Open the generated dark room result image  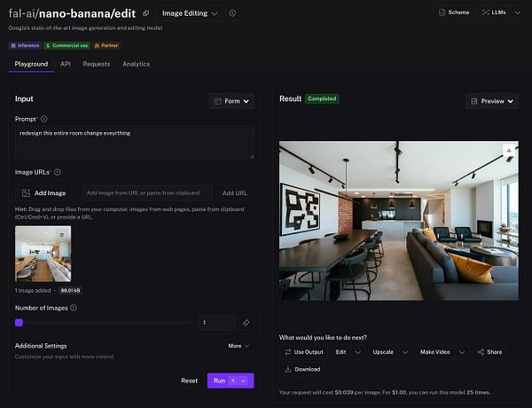coord(399,221)
